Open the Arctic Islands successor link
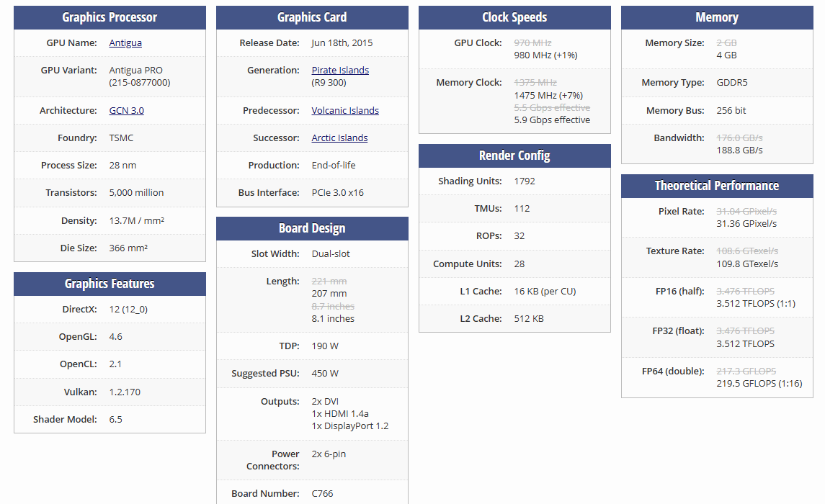 click(339, 138)
